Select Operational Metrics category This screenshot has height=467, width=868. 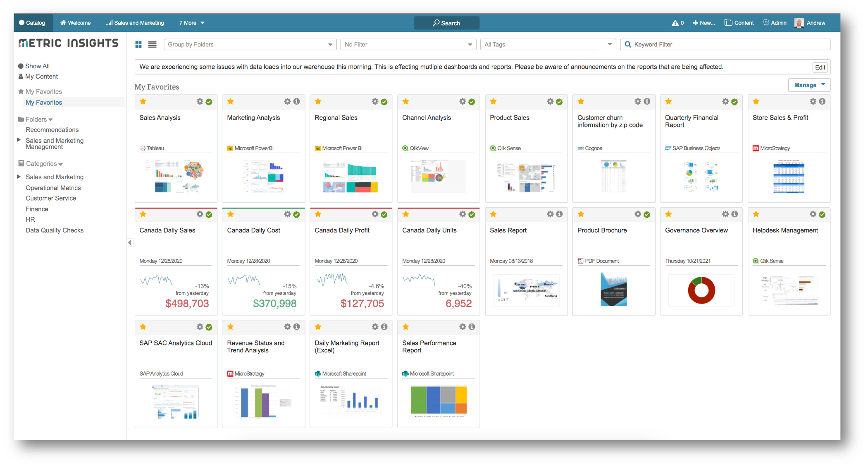53,188
